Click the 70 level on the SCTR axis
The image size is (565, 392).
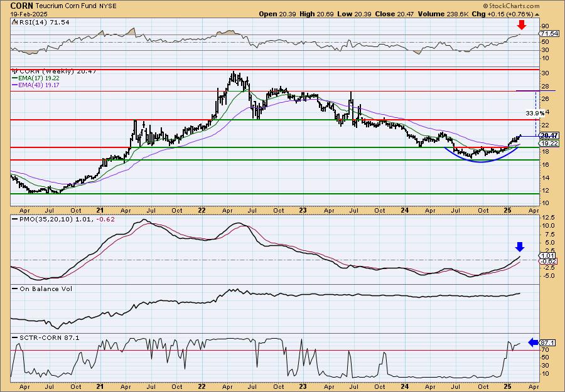(544, 350)
